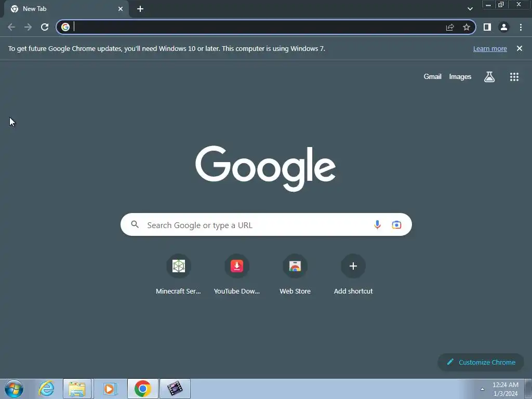
Task: Open the film clapper app in taskbar
Action: coord(175,389)
